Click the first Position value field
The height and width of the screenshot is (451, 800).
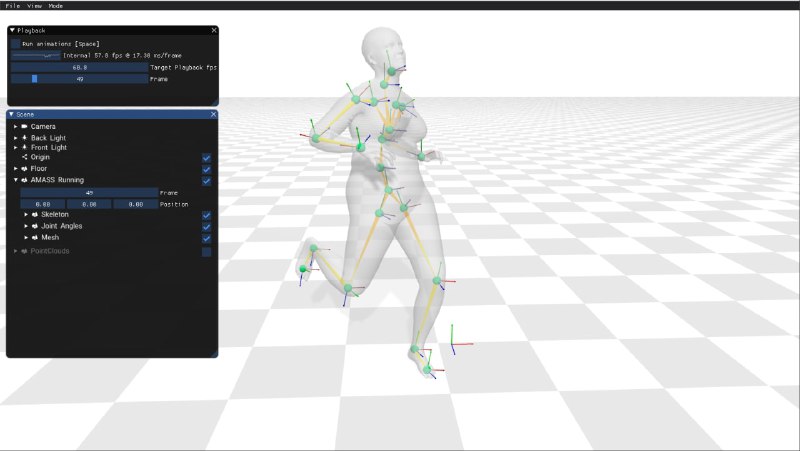pyautogui.click(x=43, y=204)
